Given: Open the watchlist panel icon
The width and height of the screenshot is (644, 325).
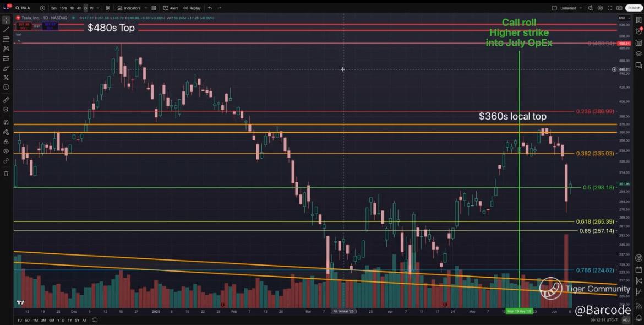Looking at the screenshot, I should 638,20.
